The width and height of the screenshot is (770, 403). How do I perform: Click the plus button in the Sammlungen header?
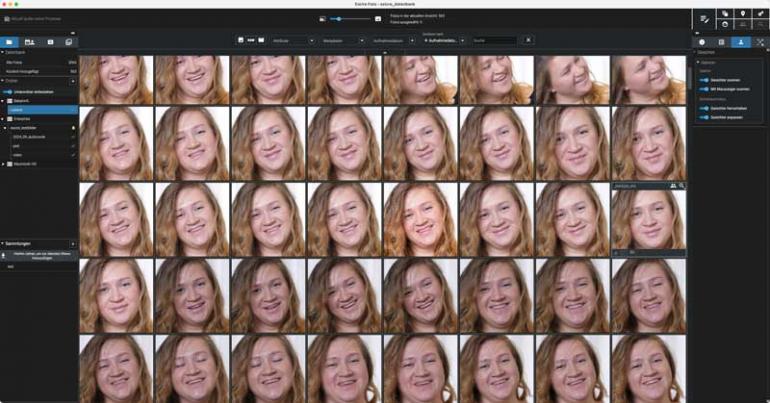click(x=73, y=244)
